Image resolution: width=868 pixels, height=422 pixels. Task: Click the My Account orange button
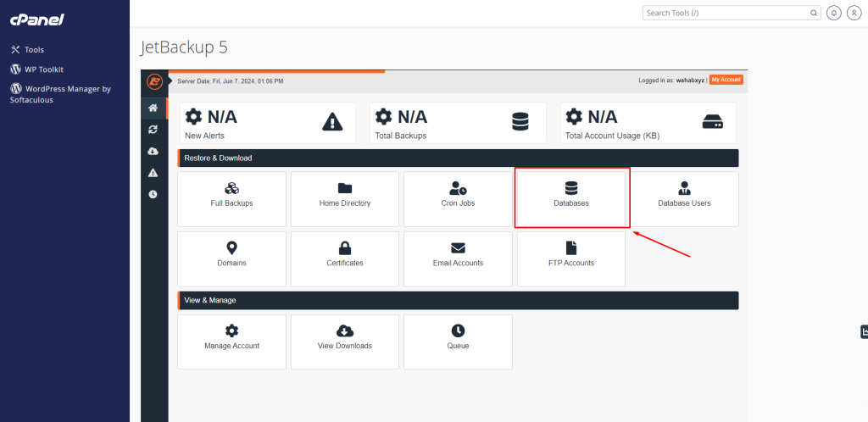coord(726,80)
